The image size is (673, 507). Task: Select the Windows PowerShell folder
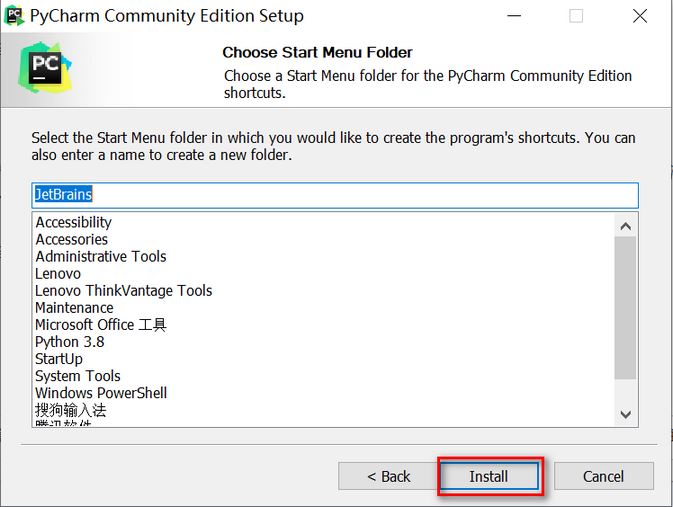[101, 393]
